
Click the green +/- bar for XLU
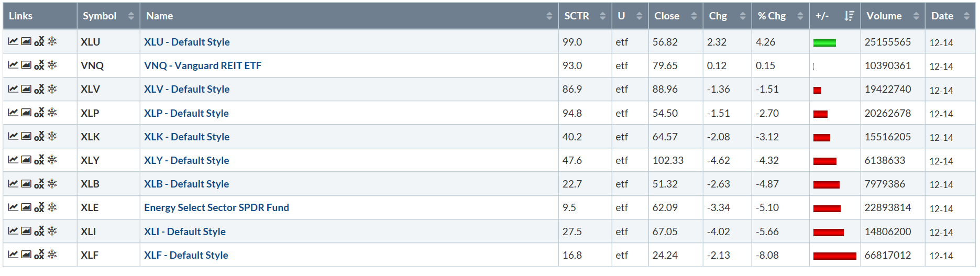click(x=824, y=43)
